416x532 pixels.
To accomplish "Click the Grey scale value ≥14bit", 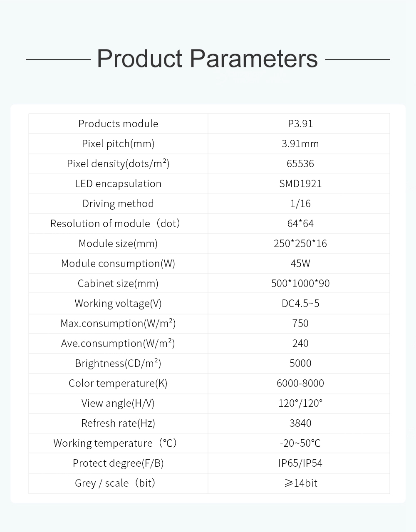I will tap(300, 483).
